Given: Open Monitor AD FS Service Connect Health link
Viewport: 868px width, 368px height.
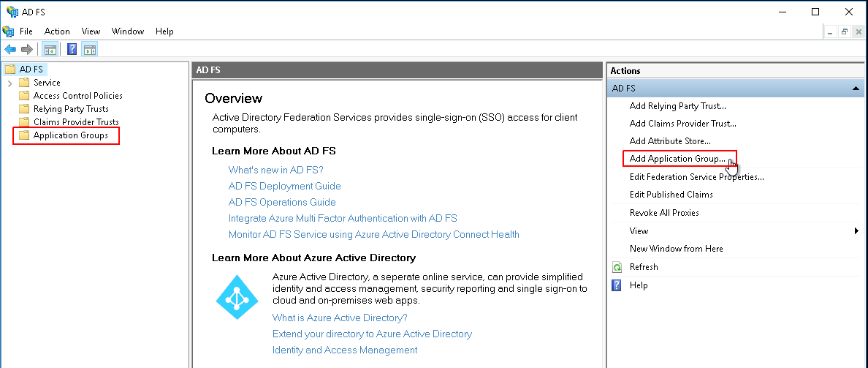Looking at the screenshot, I should (373, 234).
